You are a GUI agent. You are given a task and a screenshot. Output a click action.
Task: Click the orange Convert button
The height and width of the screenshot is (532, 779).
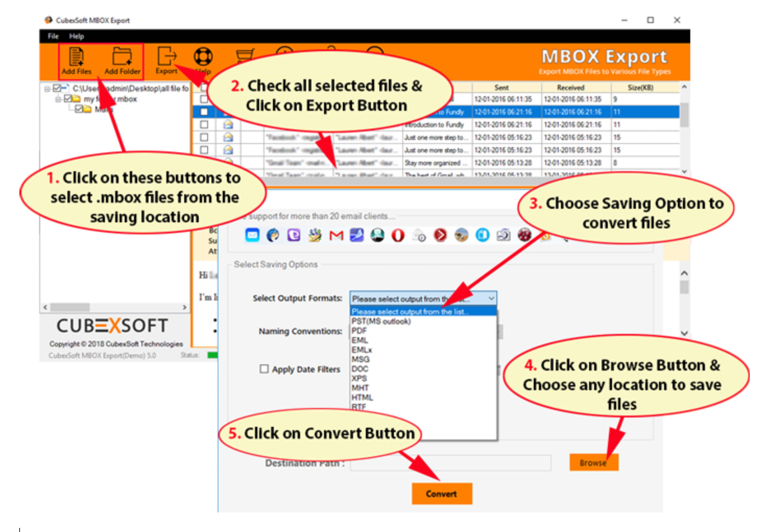click(x=442, y=493)
